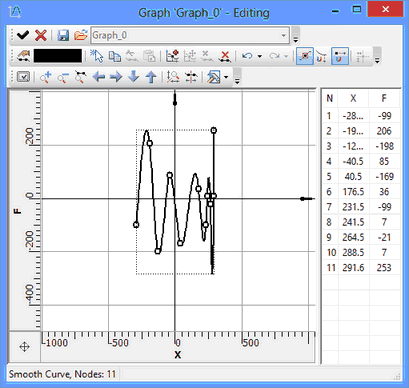
Task: Toggle the checkbox-styled options icon in bottom toolbar
Action: [x=23, y=77]
